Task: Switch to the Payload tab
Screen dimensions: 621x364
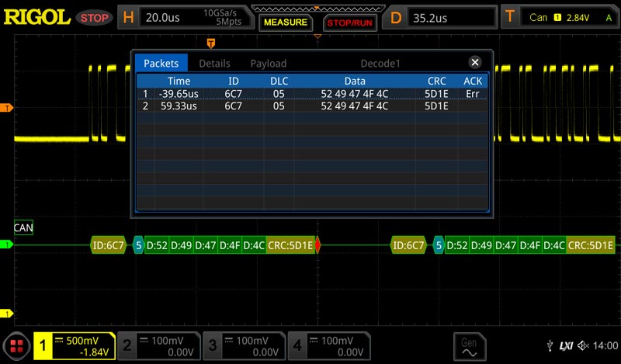Action: click(268, 64)
